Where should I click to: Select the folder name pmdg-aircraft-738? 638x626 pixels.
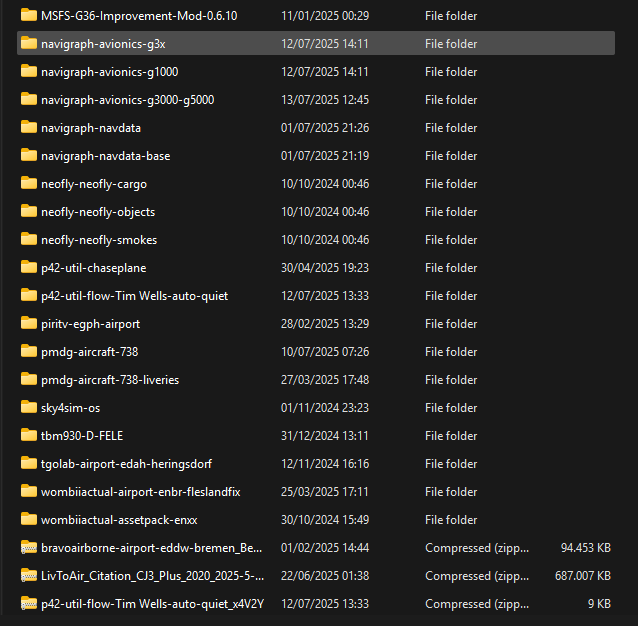[90, 352]
